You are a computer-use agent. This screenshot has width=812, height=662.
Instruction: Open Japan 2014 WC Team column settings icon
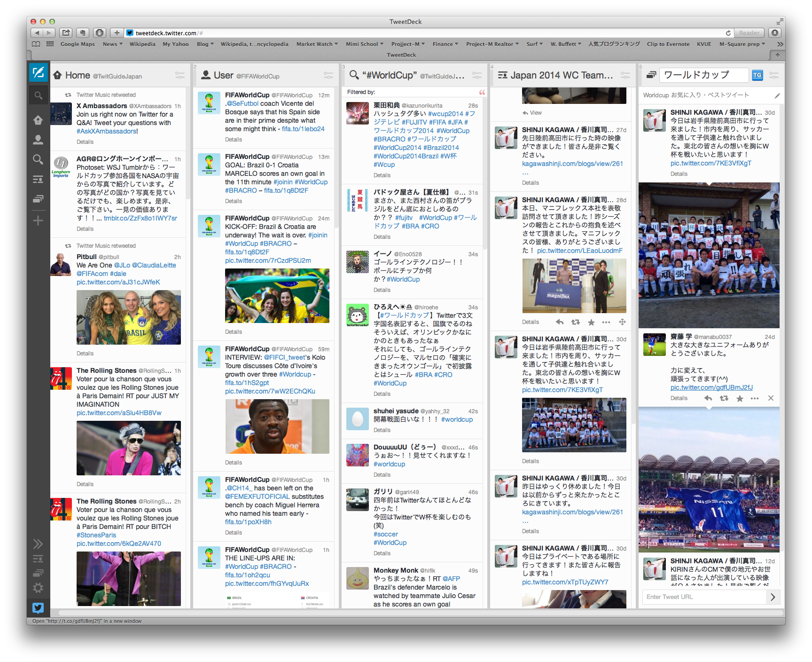pyautogui.click(x=625, y=75)
